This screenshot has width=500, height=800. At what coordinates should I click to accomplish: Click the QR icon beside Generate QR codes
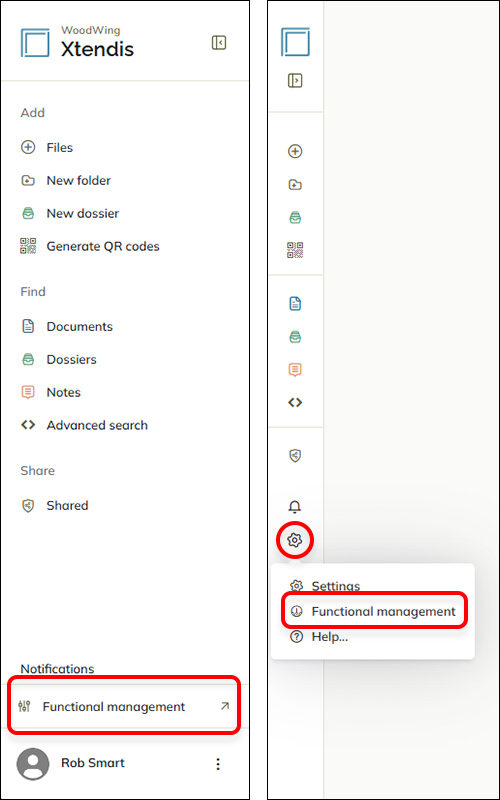28,246
